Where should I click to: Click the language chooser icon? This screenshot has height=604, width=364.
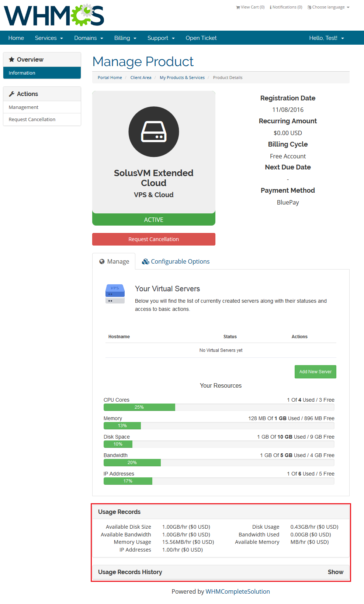[309, 7]
